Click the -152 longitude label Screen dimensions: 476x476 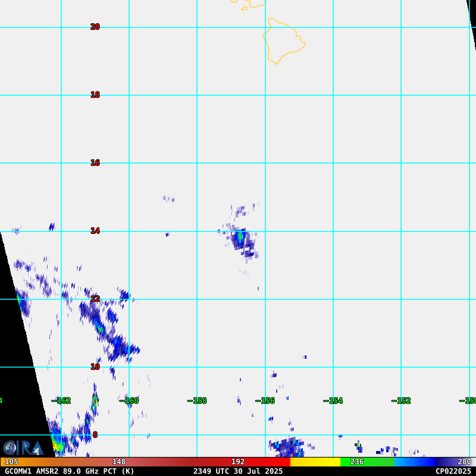tap(402, 401)
